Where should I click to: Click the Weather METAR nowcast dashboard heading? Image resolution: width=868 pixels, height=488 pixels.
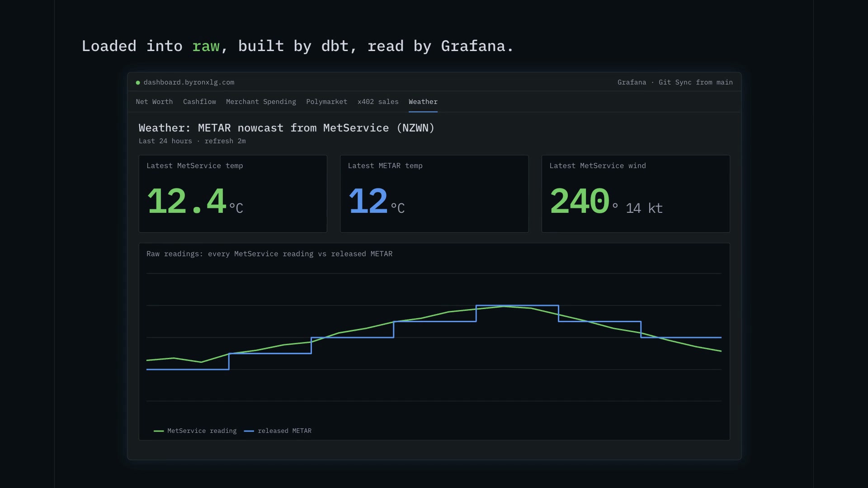(287, 128)
